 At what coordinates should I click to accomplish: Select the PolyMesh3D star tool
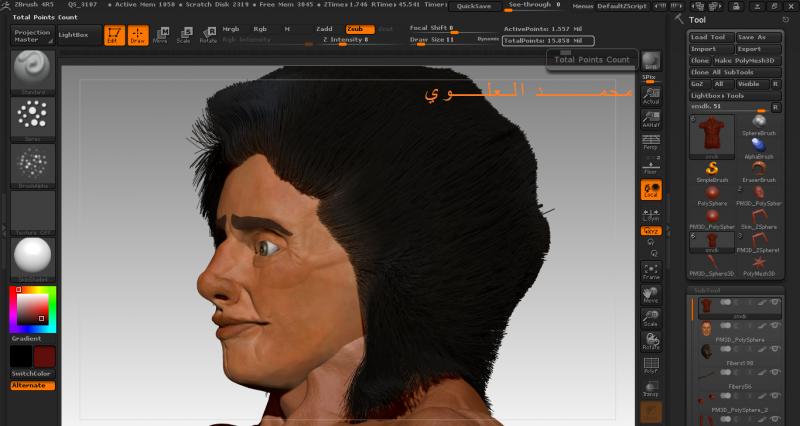[759, 266]
